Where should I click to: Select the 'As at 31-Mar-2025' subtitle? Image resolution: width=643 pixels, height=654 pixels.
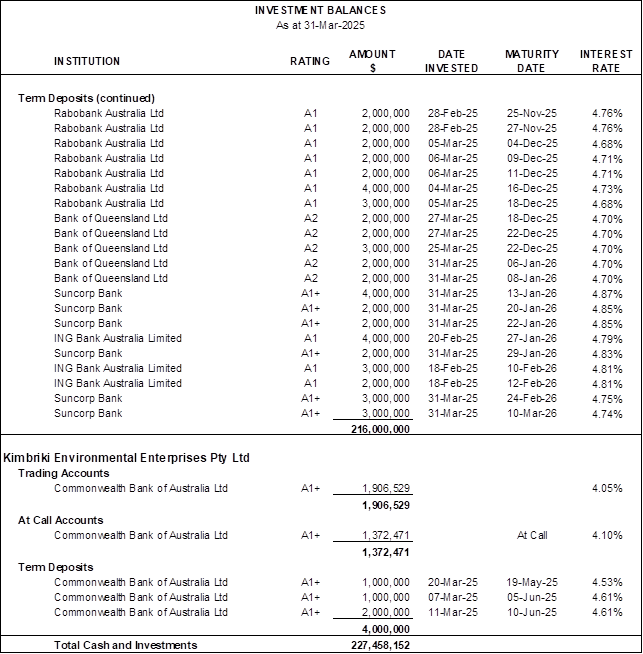click(x=320, y=25)
